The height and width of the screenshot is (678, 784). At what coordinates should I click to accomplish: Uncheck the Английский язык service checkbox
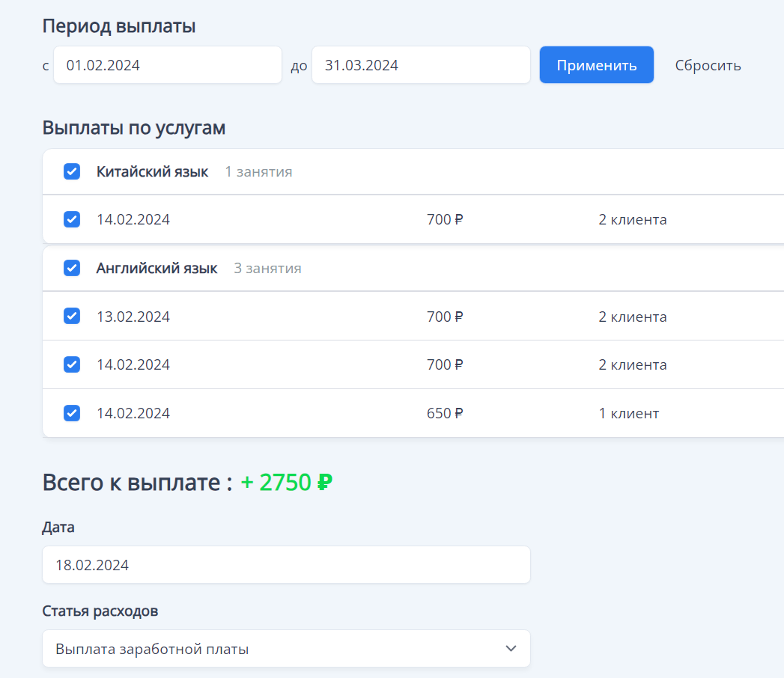71,267
